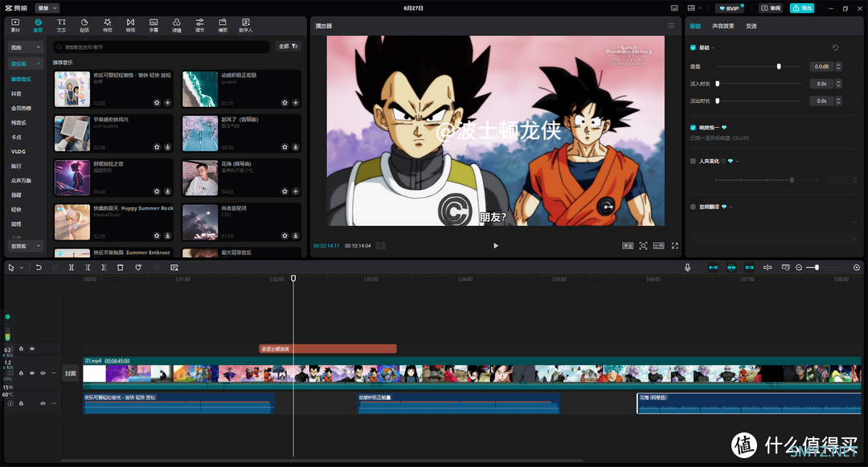Expand the 我的 dropdown in sidebar
Viewport: 868px width, 467px height.
pyautogui.click(x=26, y=47)
